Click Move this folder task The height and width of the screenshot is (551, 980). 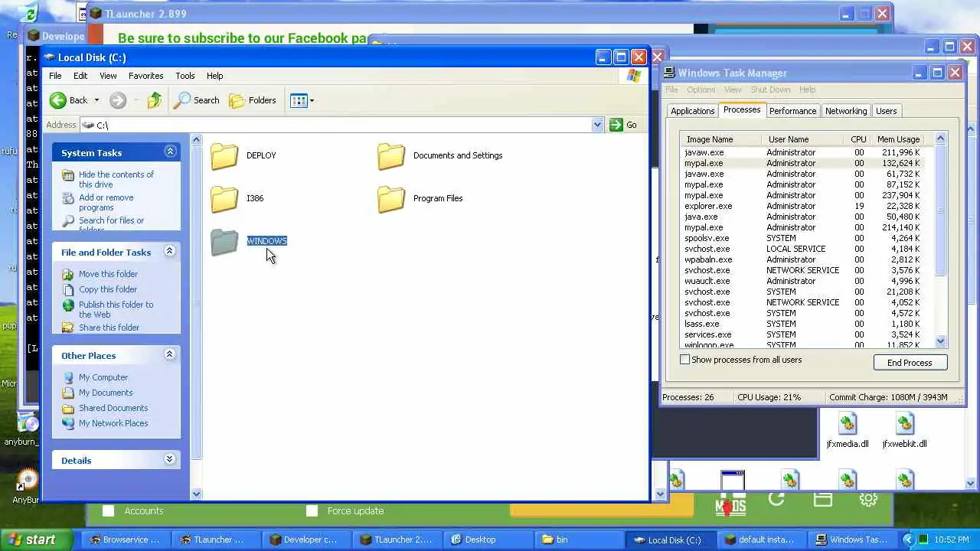click(x=108, y=274)
